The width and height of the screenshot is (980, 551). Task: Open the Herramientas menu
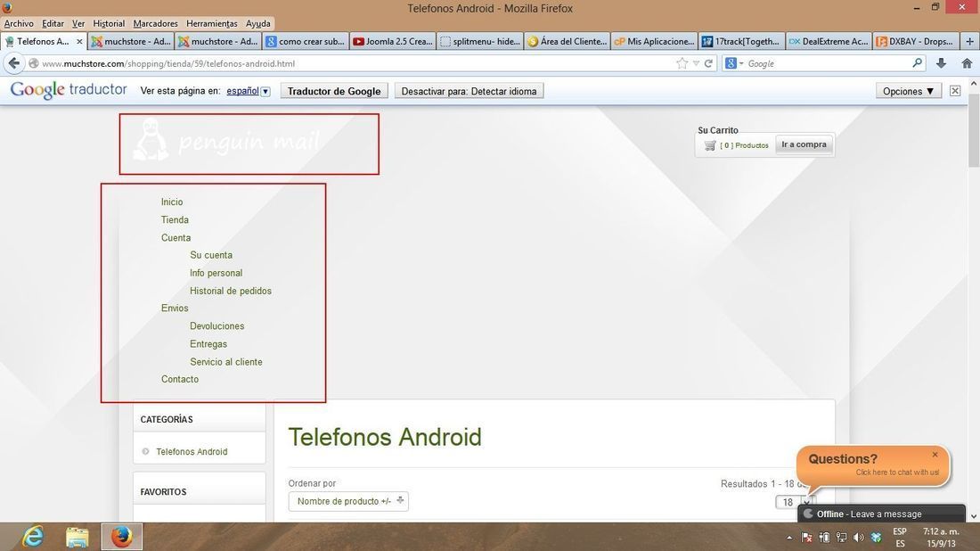212,24
